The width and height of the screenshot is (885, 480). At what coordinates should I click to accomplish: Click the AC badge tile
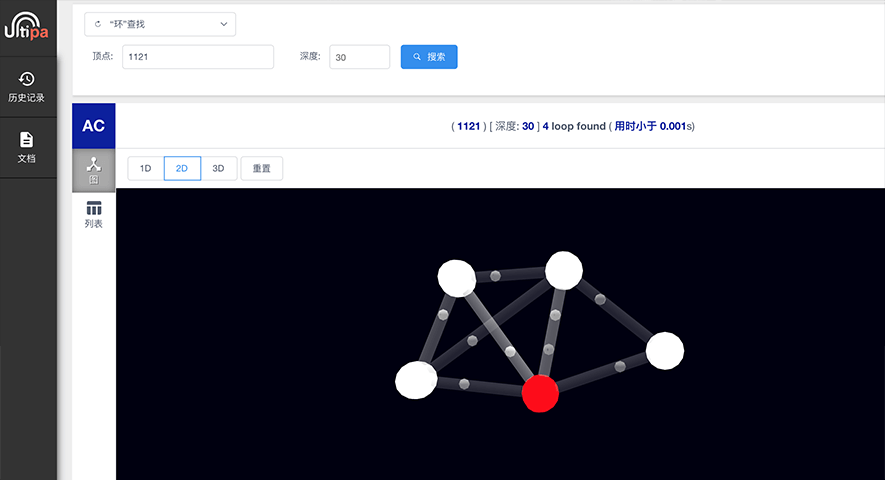coord(94,126)
